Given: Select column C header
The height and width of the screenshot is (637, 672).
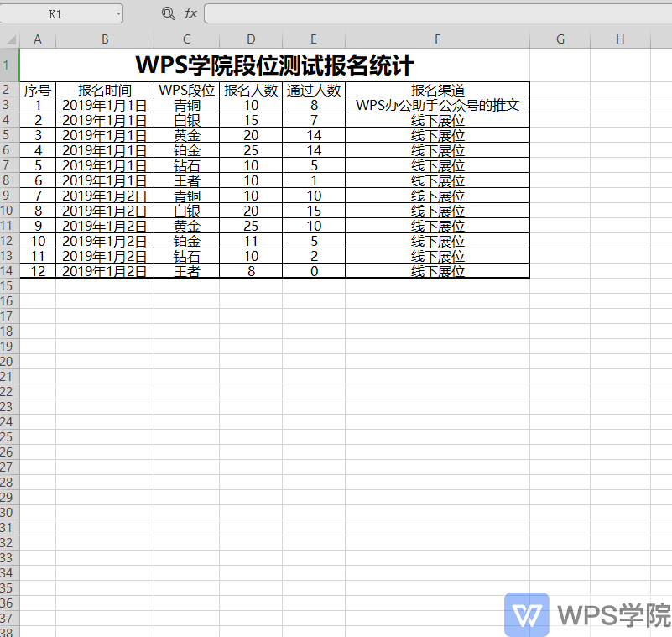Looking at the screenshot, I should tap(186, 39).
